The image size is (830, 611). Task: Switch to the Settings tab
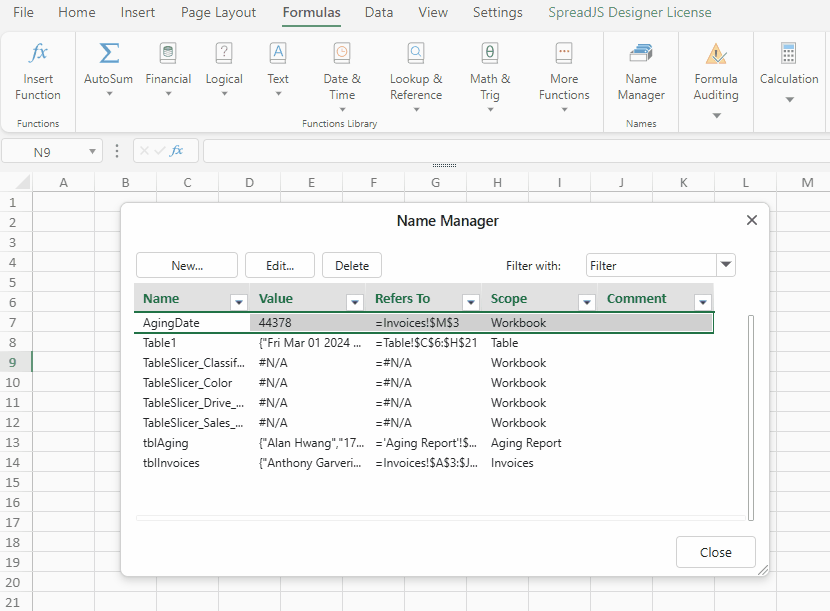coord(498,12)
